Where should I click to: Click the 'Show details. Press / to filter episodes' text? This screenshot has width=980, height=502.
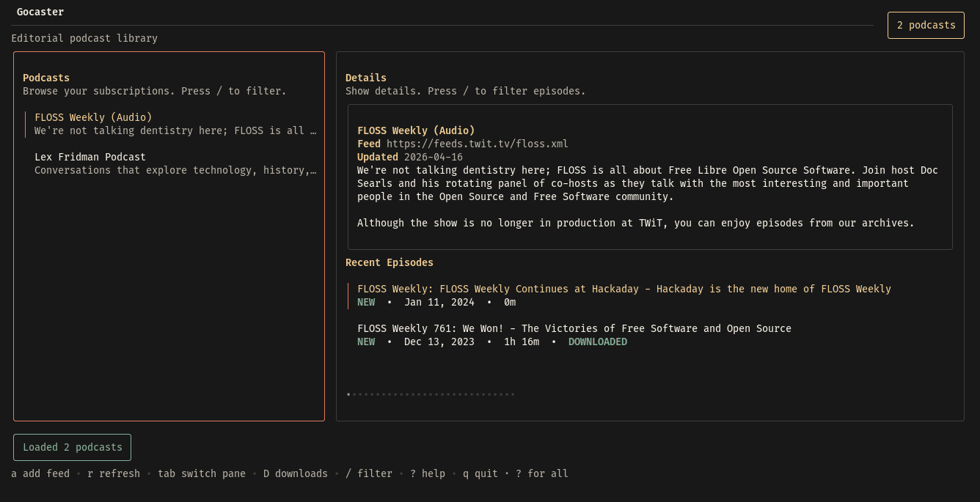click(466, 91)
